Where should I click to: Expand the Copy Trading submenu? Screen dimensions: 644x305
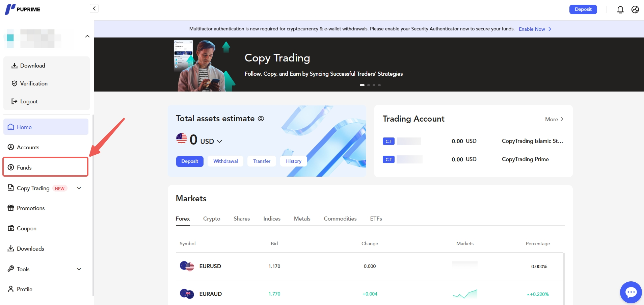point(79,188)
